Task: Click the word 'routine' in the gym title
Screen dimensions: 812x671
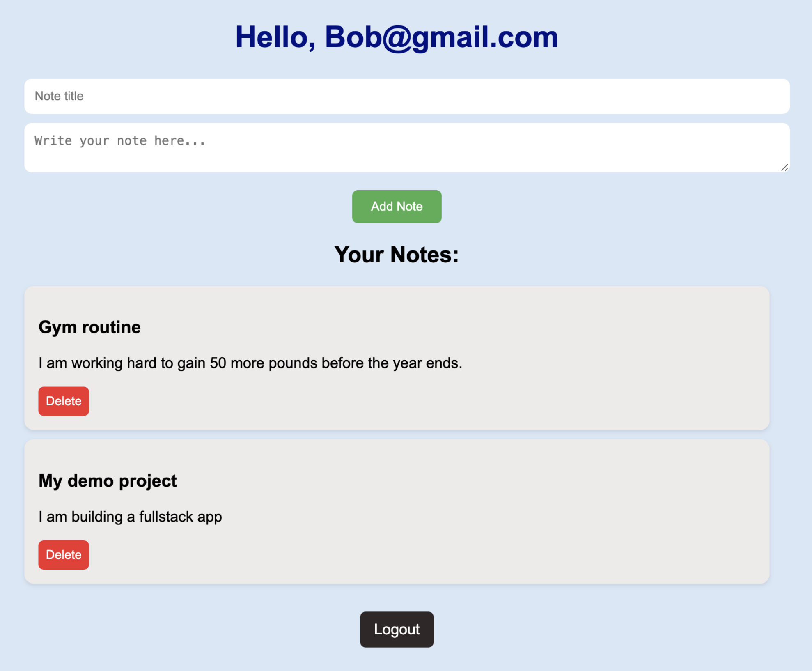Action: point(111,327)
